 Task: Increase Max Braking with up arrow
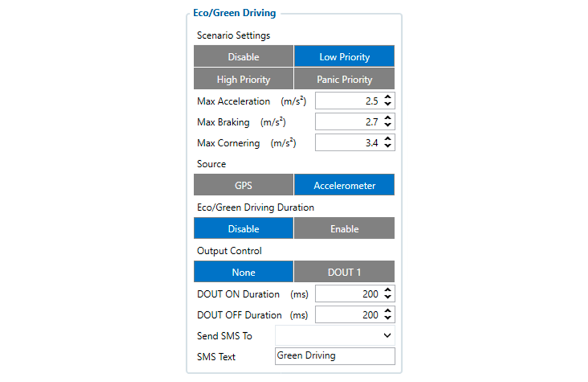(388, 118)
